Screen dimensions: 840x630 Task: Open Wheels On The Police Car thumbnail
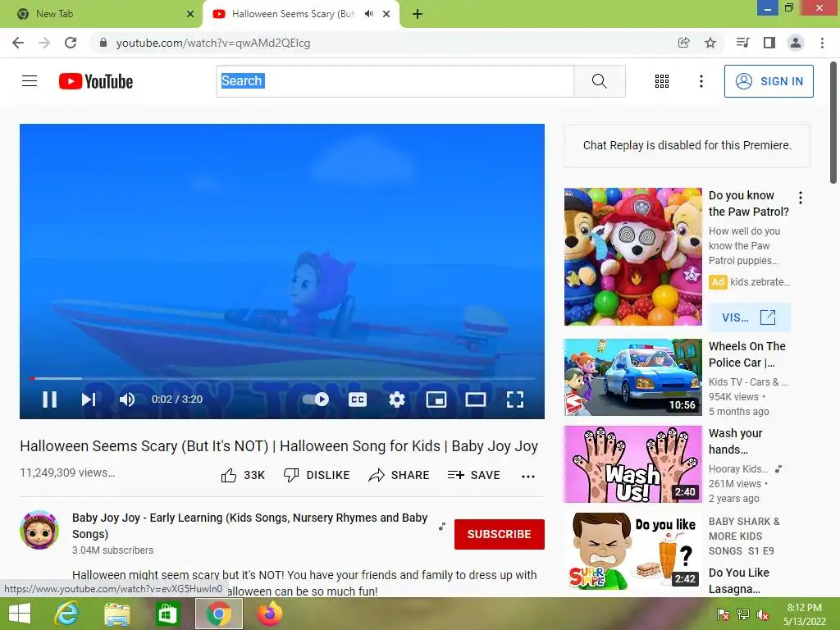pyautogui.click(x=632, y=377)
